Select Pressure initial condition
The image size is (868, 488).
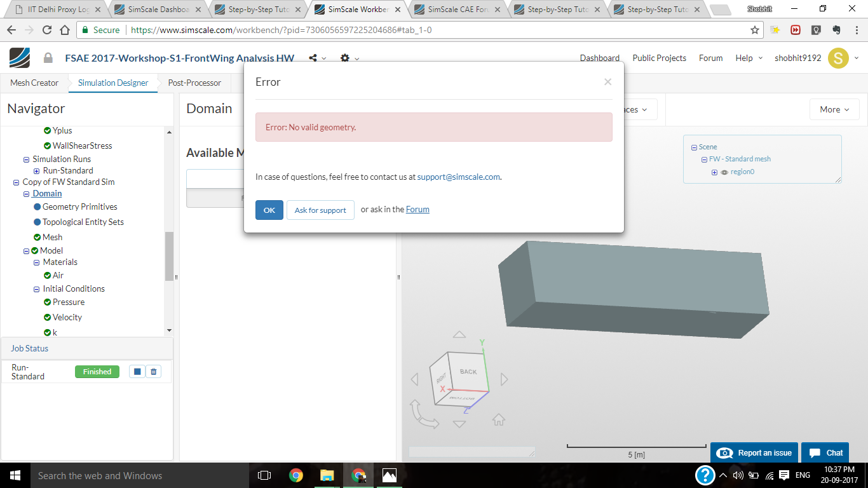(x=69, y=302)
